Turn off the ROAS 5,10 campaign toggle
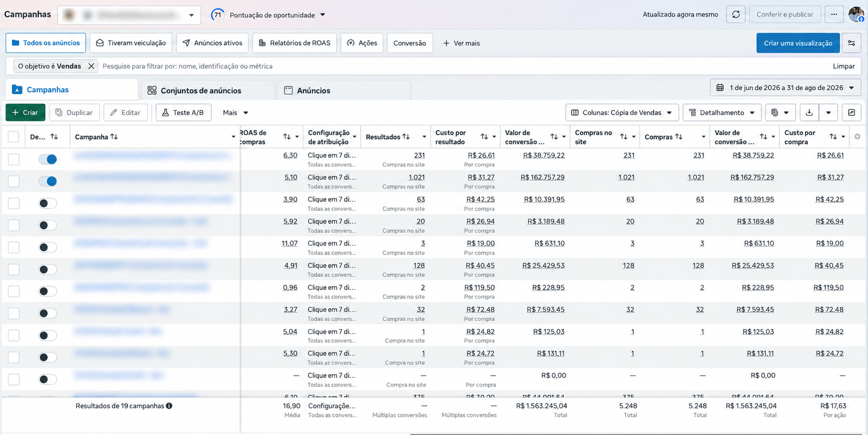 (48, 181)
